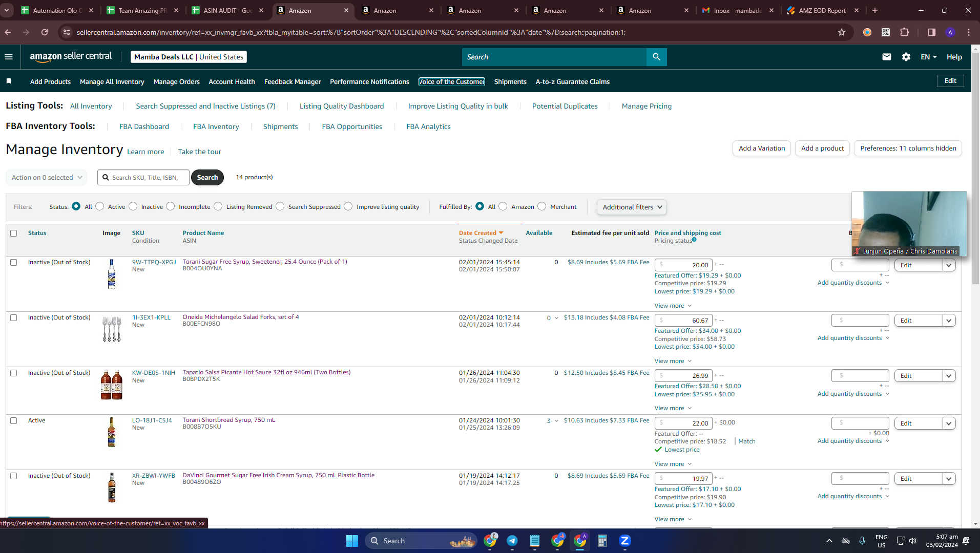Screen dimensions: 980x553
Task: Open a new browser tab
Action: coord(875,10)
